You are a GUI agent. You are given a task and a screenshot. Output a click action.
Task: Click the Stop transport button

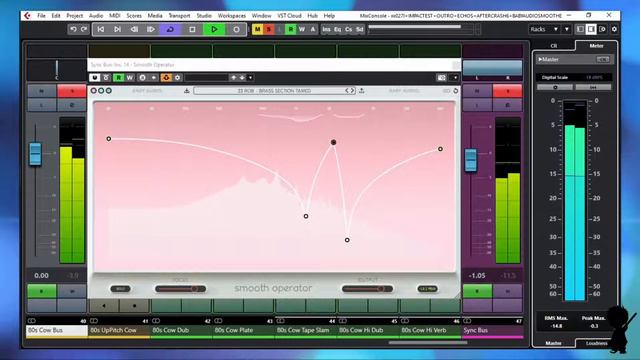pos(192,29)
